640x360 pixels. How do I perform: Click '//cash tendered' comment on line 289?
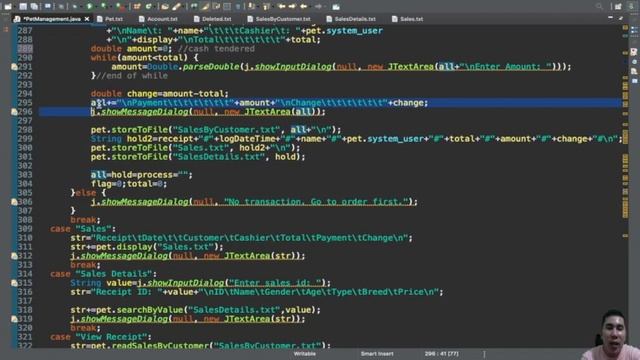[216, 49]
